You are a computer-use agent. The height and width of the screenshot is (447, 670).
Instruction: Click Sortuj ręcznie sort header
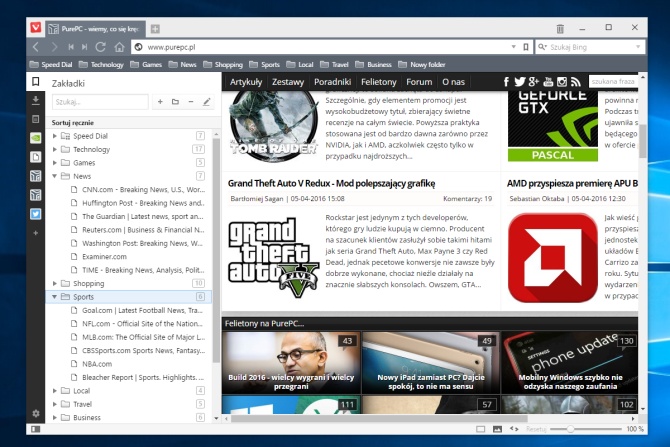pyautogui.click(x=73, y=123)
